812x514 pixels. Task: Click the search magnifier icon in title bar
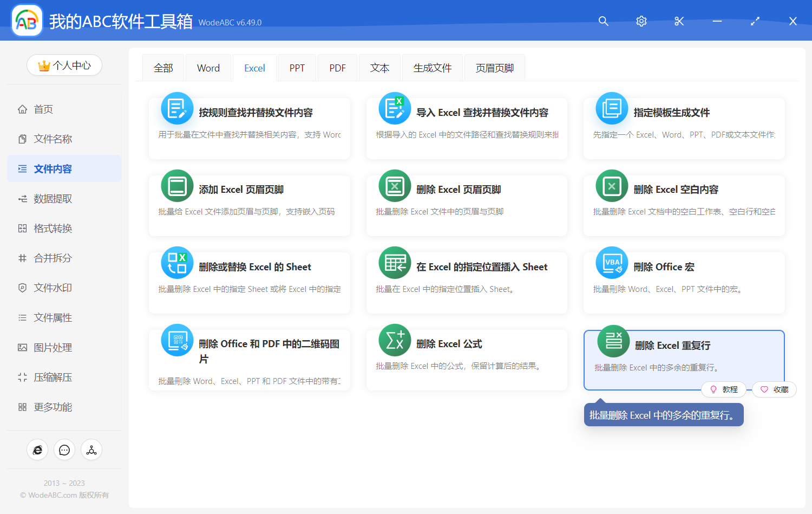coord(603,21)
